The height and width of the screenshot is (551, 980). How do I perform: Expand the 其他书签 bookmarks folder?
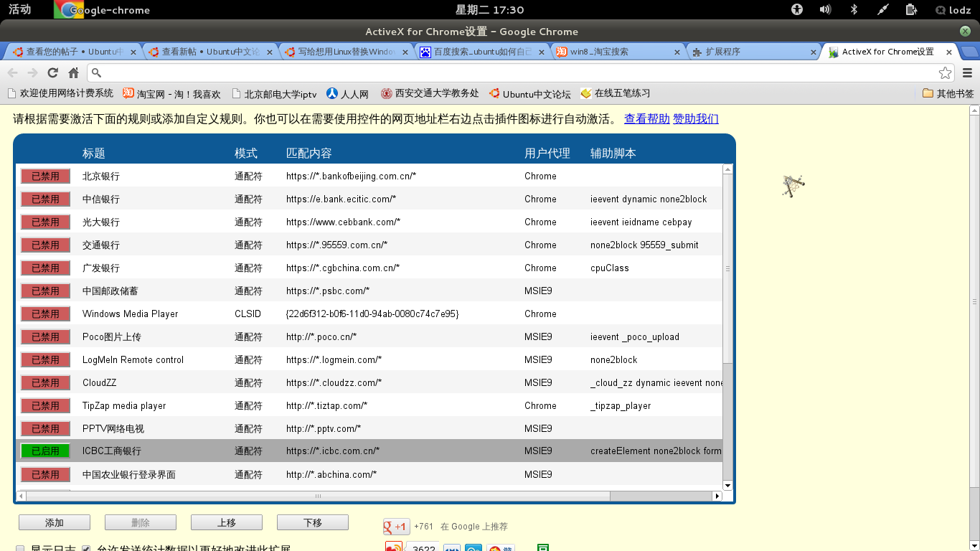948,93
